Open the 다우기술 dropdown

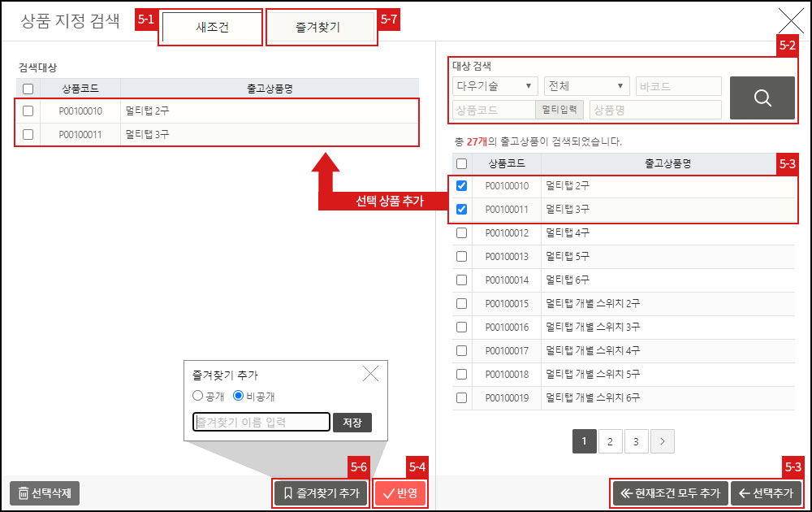pos(495,85)
